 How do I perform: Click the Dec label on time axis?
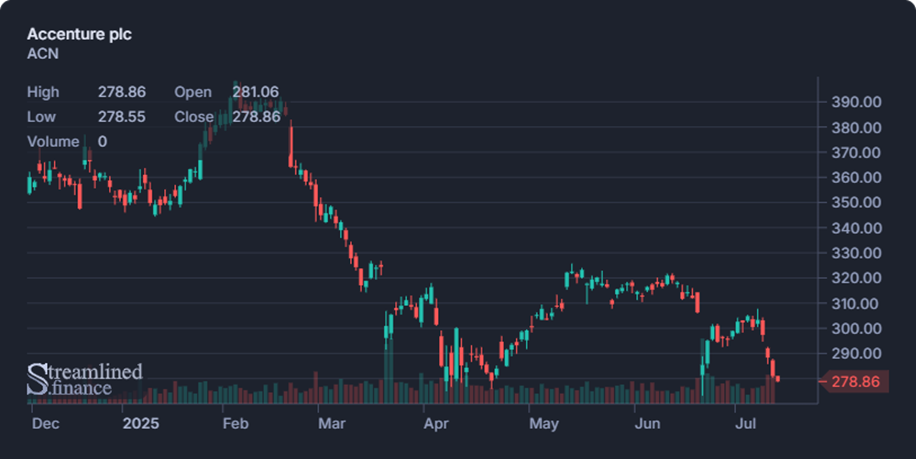coord(46,423)
